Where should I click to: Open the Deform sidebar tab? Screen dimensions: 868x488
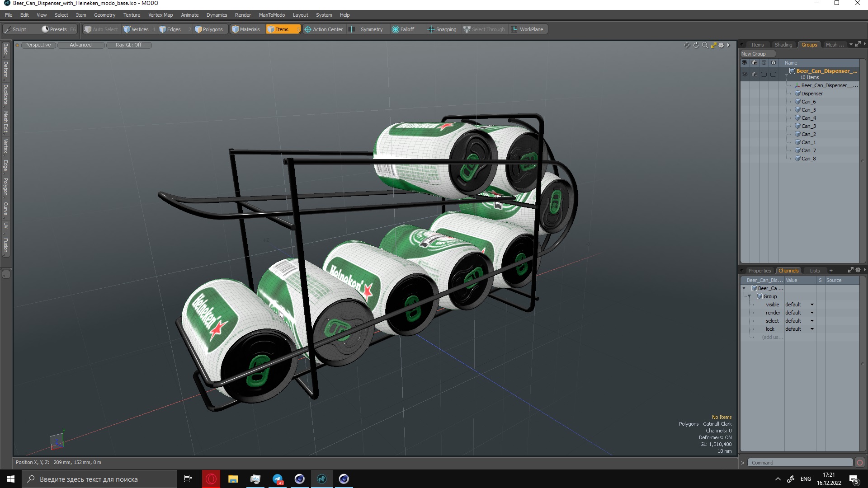click(x=6, y=70)
